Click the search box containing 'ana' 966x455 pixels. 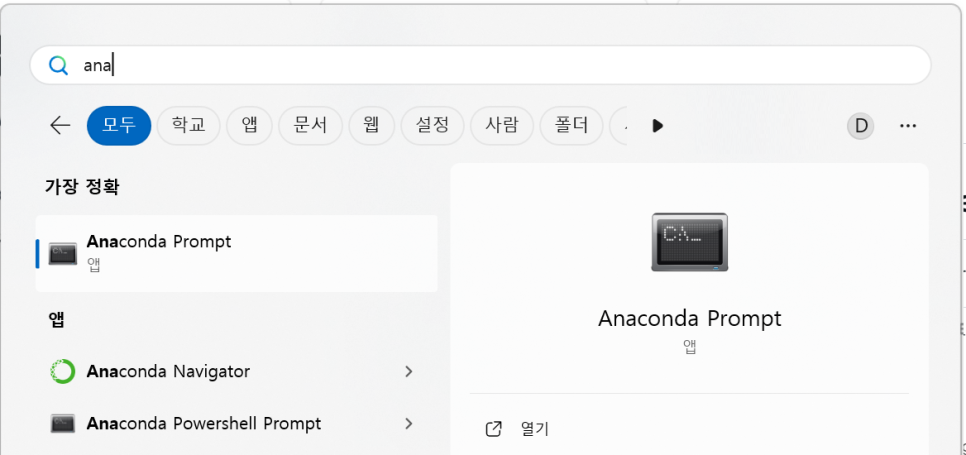pos(481,65)
